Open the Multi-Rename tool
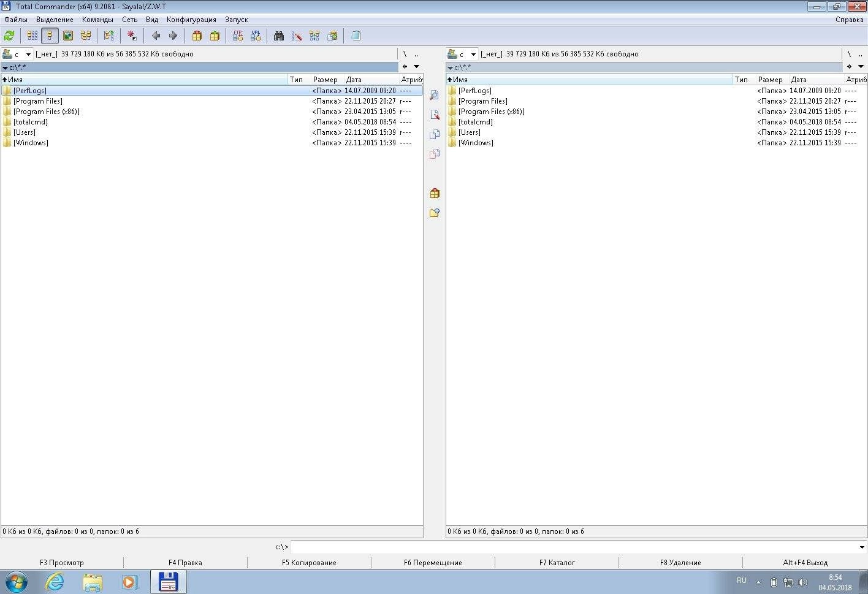The width and height of the screenshot is (868, 594). (x=297, y=36)
